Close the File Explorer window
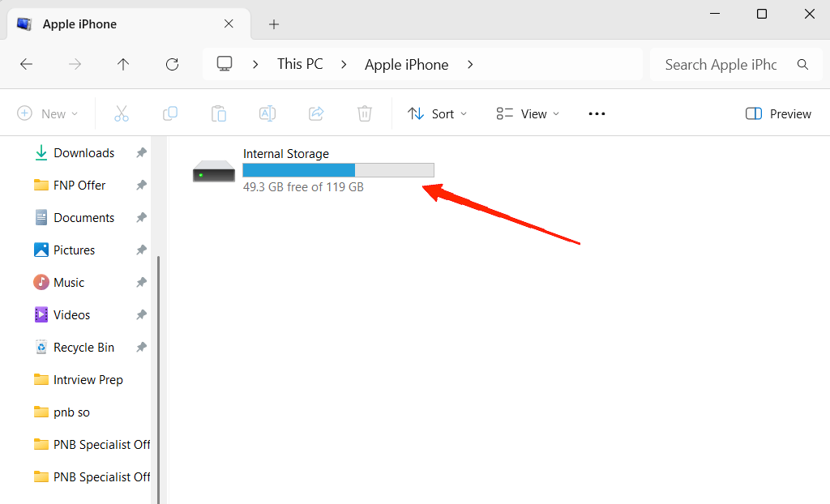830x504 pixels. coord(810,14)
